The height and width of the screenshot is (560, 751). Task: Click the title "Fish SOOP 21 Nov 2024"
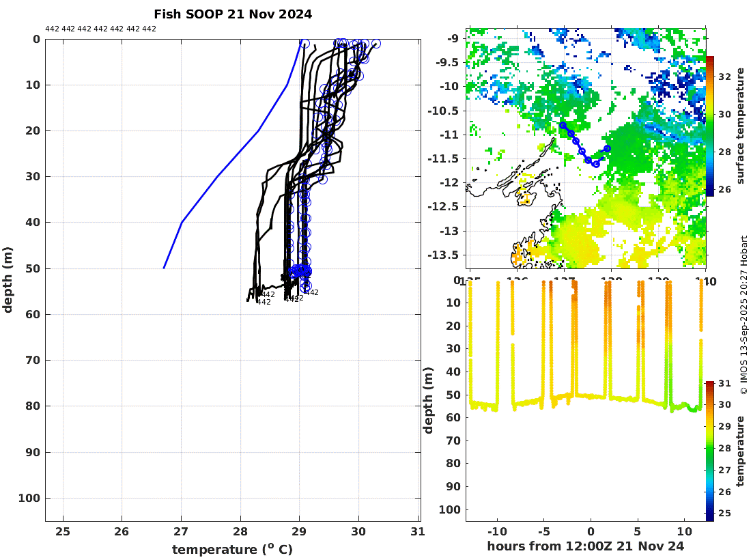click(233, 14)
